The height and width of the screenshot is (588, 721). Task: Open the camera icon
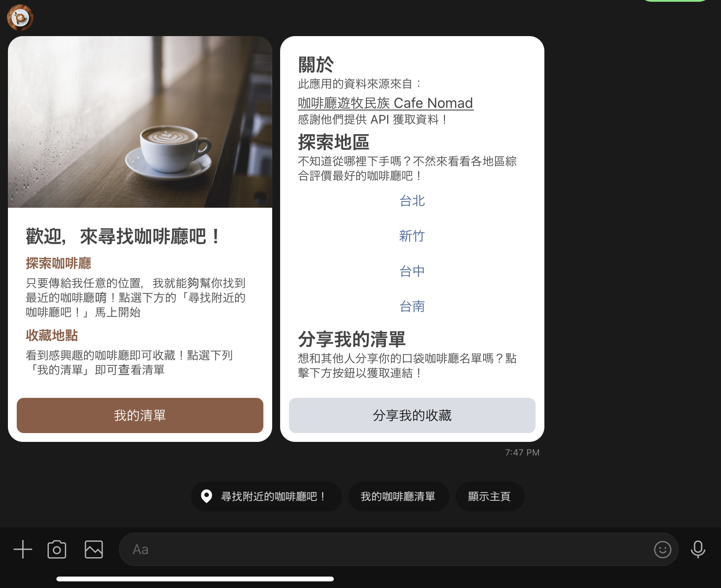57,549
